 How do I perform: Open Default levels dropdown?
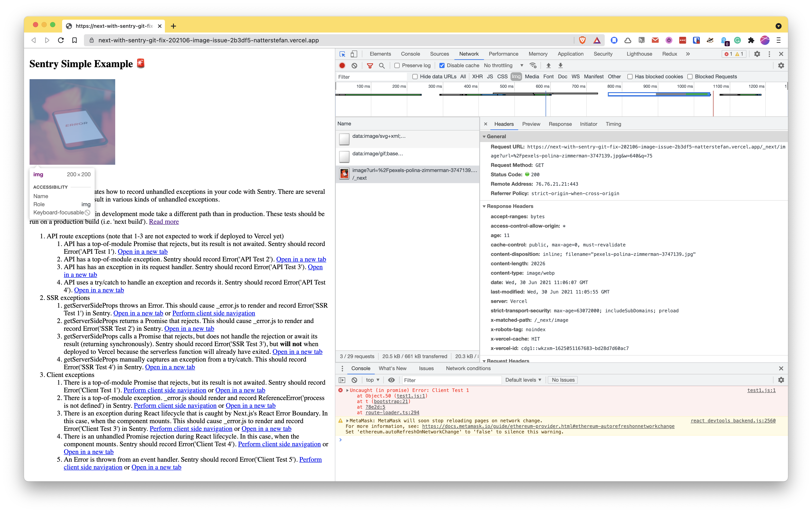click(x=523, y=380)
